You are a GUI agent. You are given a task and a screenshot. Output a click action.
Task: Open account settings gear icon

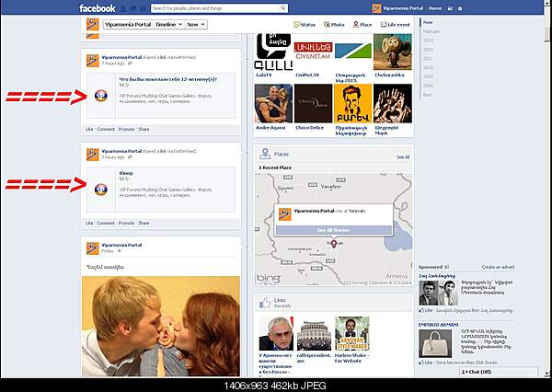[460, 8]
